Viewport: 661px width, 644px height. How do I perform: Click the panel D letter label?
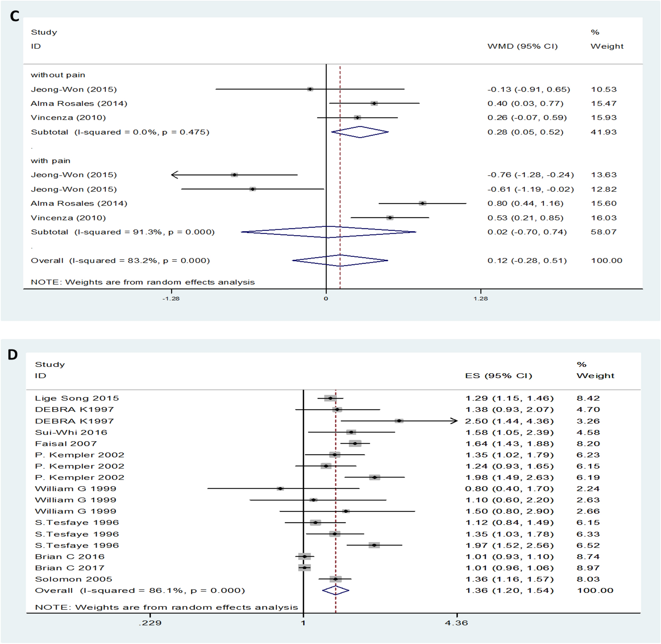tap(13, 355)
